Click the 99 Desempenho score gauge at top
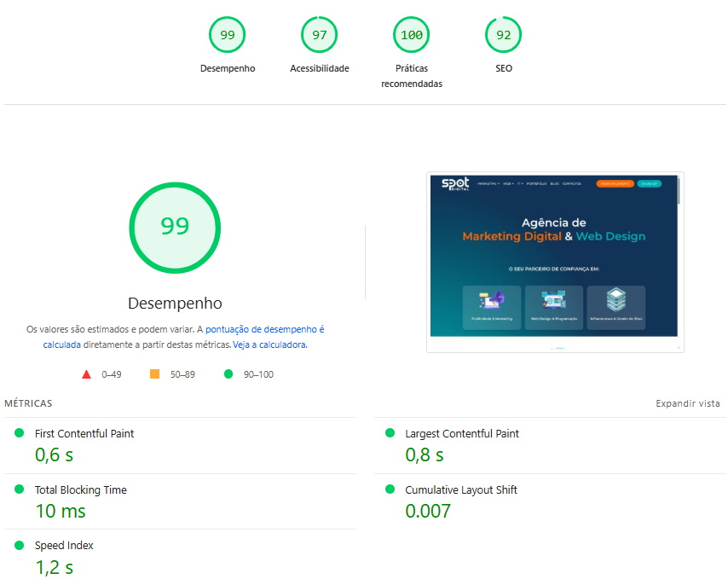Viewport: 728px width, 579px height. click(227, 35)
